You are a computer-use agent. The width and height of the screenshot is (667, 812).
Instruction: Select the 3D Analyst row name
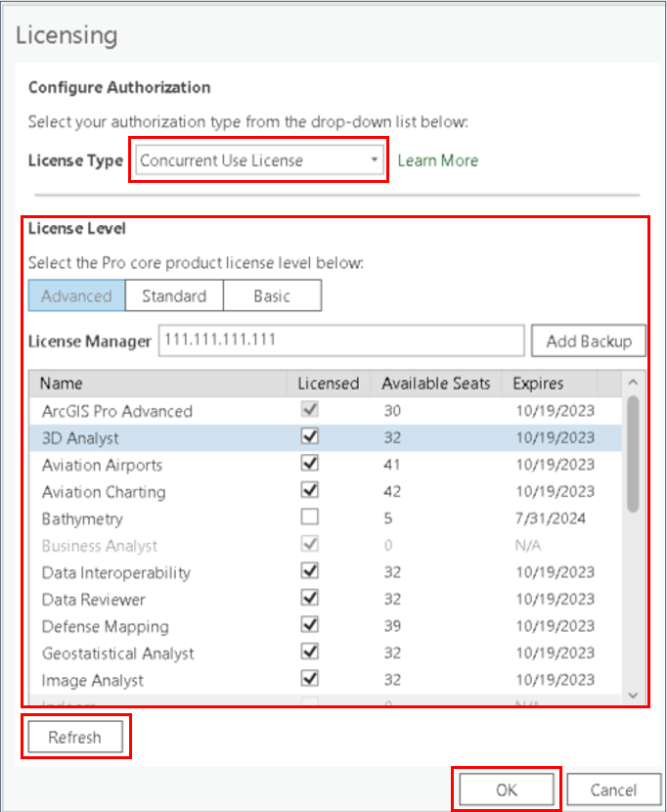coord(80,438)
